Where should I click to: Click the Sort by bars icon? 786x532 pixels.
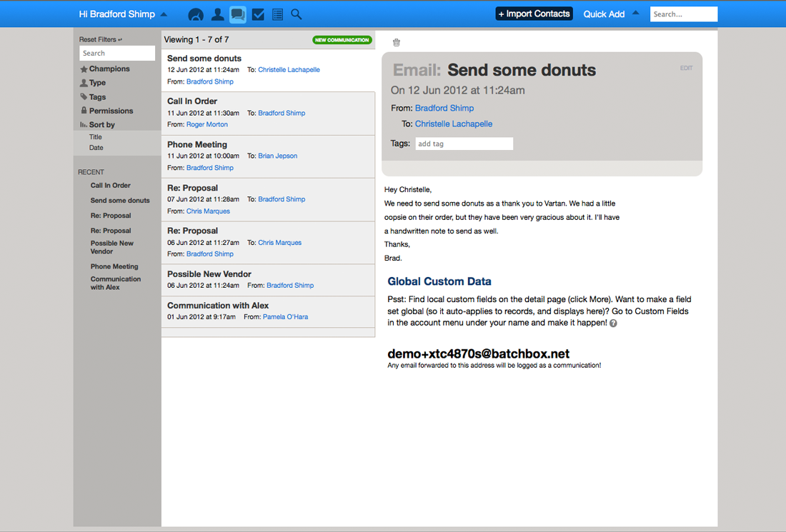click(83, 125)
